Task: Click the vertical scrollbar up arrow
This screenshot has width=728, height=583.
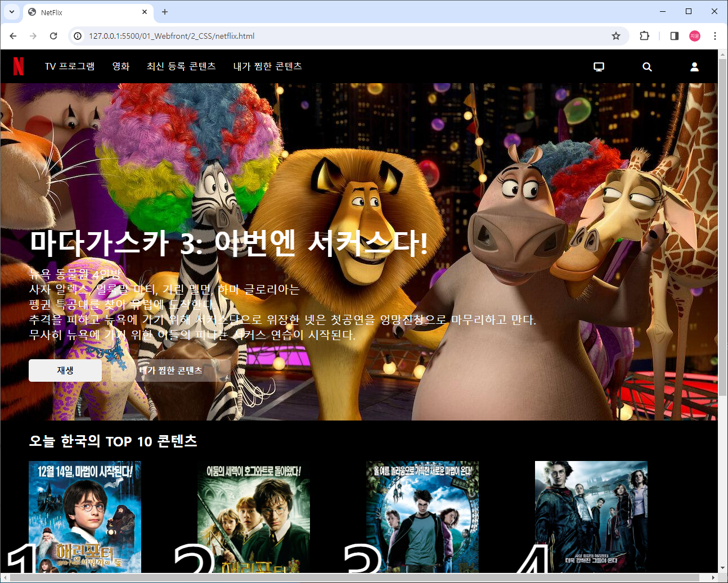Action: click(723, 54)
